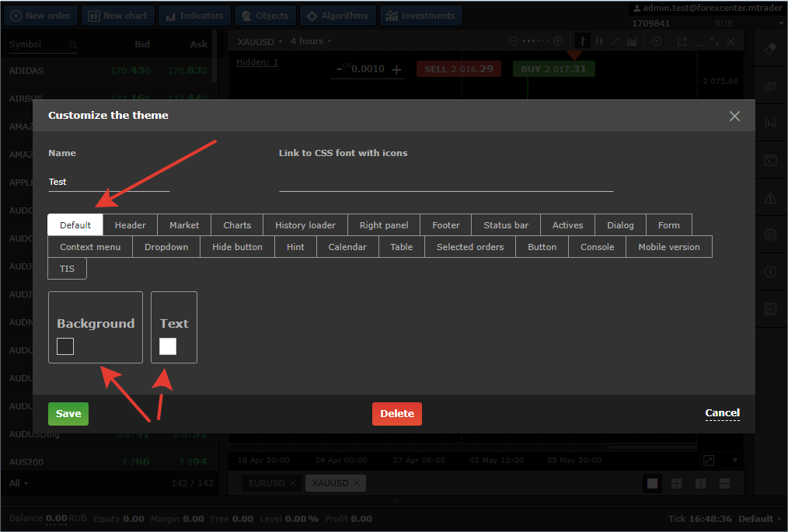
Task: Close the EURUSD chart tab
Action: pos(293,483)
